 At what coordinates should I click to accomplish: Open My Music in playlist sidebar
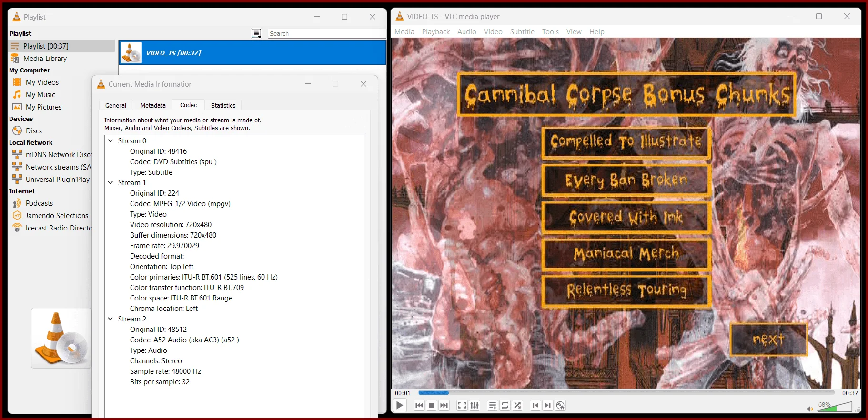click(x=40, y=95)
